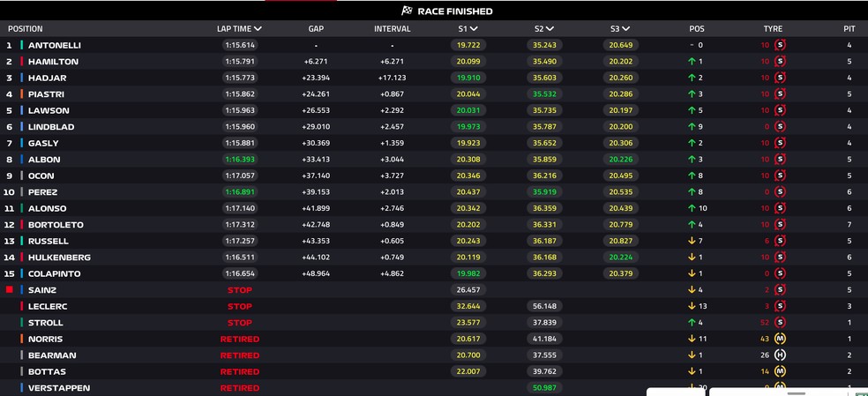Click Perez's green 1:16.891 lap time

click(x=240, y=192)
